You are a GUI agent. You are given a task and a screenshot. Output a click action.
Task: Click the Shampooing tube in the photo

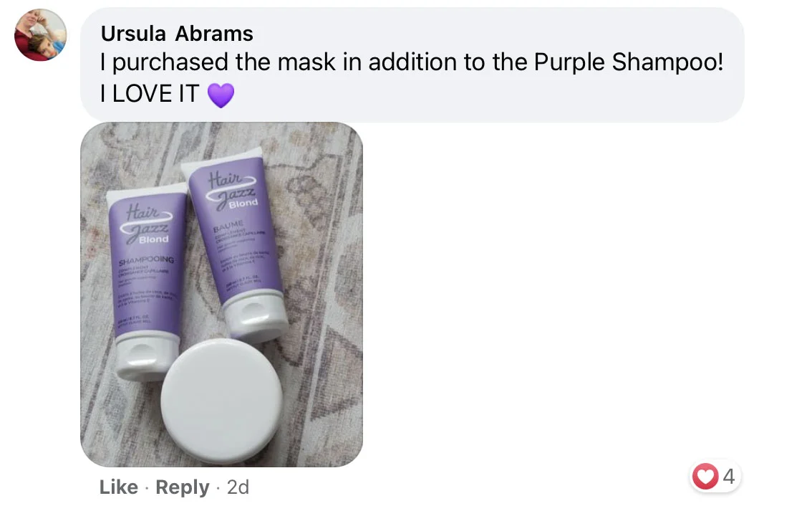pyautogui.click(x=148, y=282)
